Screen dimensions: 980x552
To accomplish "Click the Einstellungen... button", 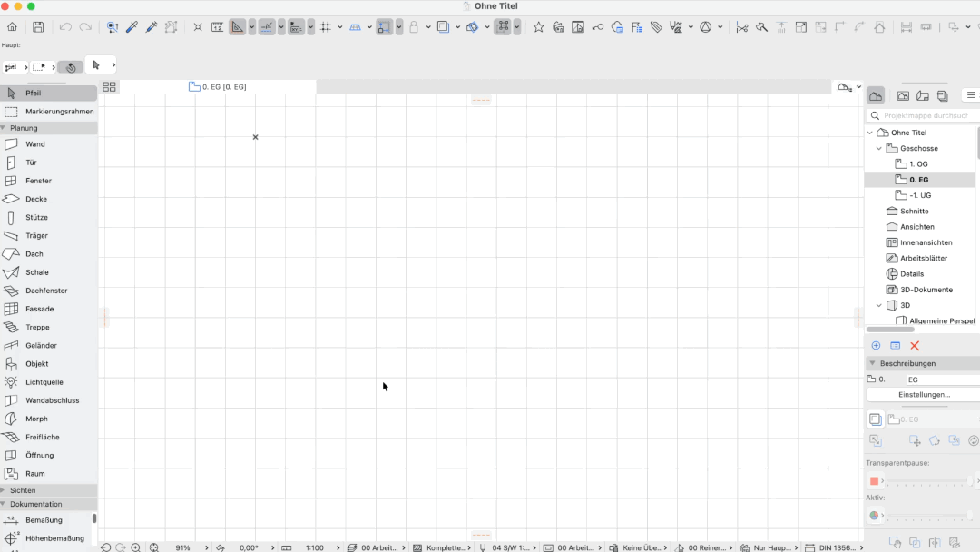I will [x=924, y=394].
